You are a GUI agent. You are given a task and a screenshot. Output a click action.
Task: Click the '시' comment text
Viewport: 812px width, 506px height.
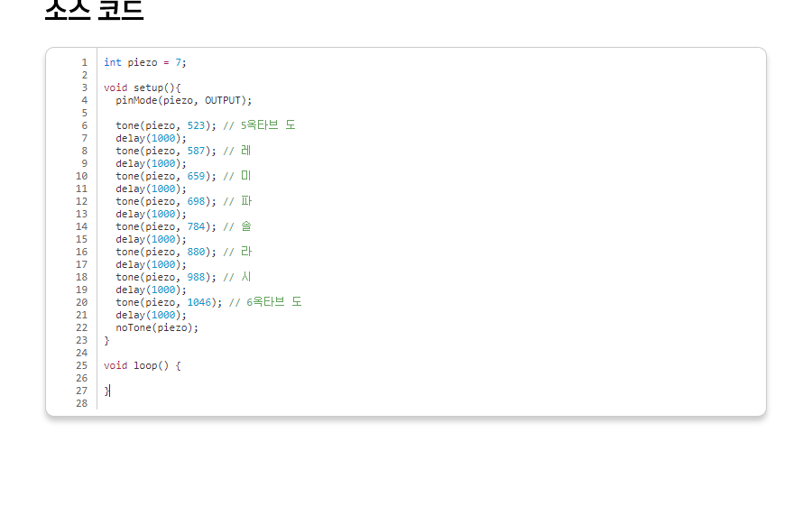(x=246, y=277)
